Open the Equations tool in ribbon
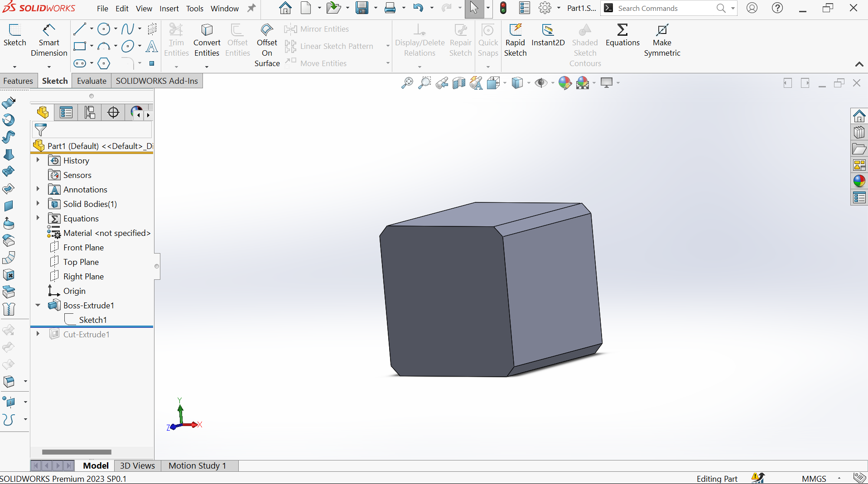868x484 pixels. [x=622, y=35]
